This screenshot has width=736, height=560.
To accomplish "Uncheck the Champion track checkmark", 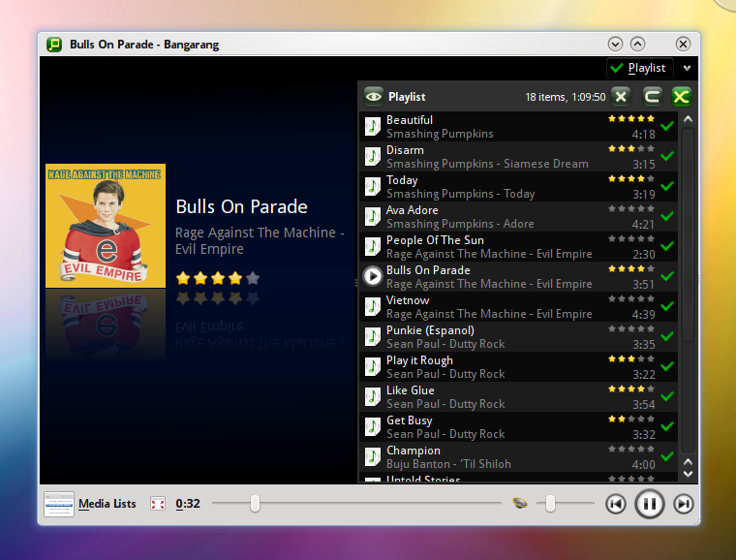I will [667, 456].
